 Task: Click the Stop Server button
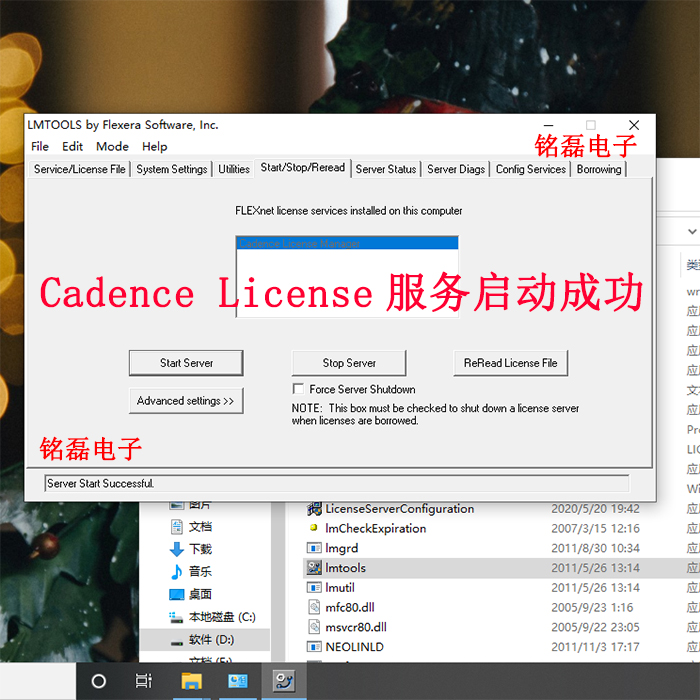(349, 363)
